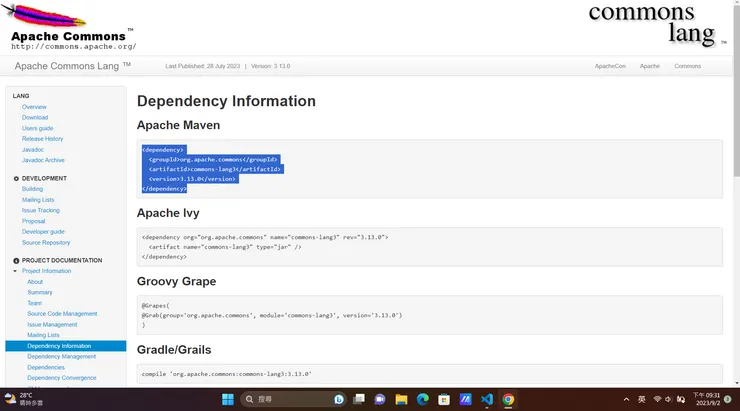The width and height of the screenshot is (740, 411).
Task: Open the Javadoc Archive link
Action: tap(43, 160)
